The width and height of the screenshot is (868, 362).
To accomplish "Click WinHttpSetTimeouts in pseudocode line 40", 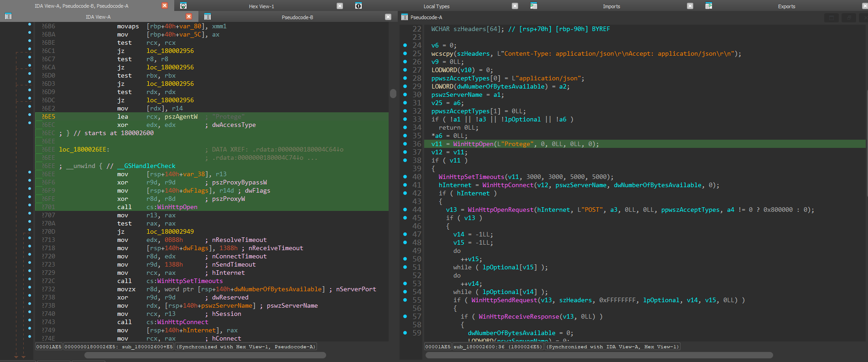I will tap(472, 177).
